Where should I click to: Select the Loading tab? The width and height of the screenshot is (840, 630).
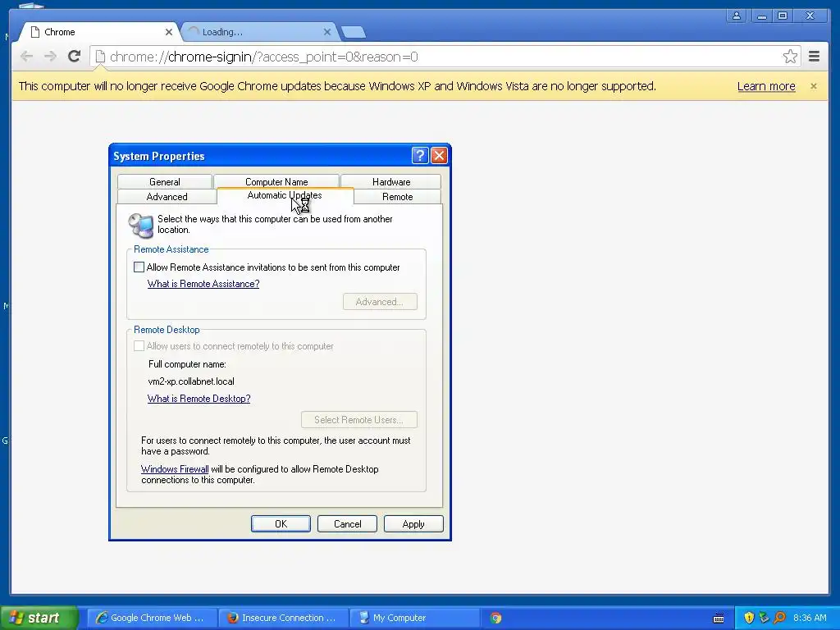coord(259,32)
